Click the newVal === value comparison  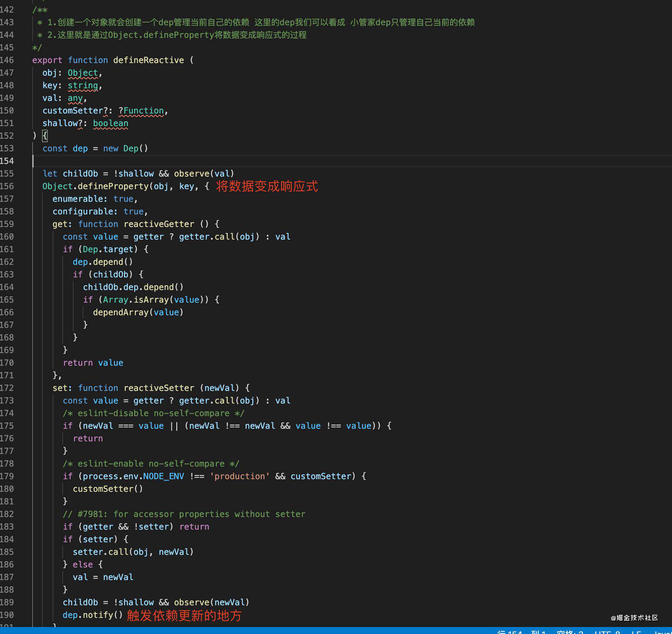pos(123,426)
